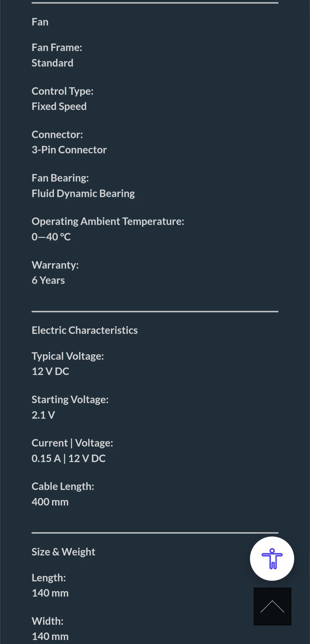Screen dimensions: 310x644
Task: Select the 2.1 V starting voltage value
Action: (x=43, y=415)
